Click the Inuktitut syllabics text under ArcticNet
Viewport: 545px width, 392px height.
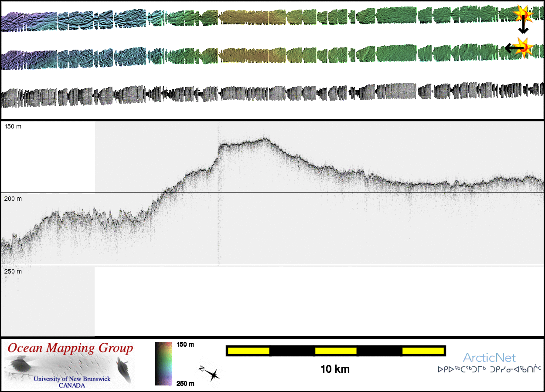pos(489,370)
